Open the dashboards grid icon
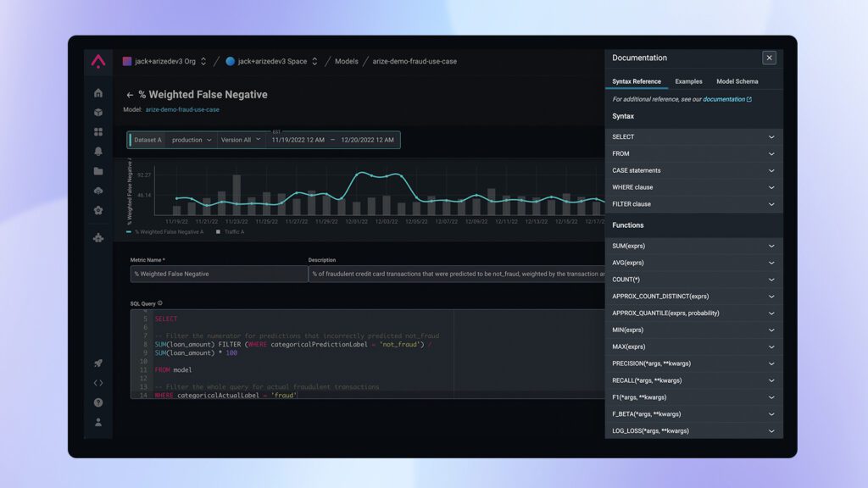This screenshot has width=868, height=488. tap(98, 131)
